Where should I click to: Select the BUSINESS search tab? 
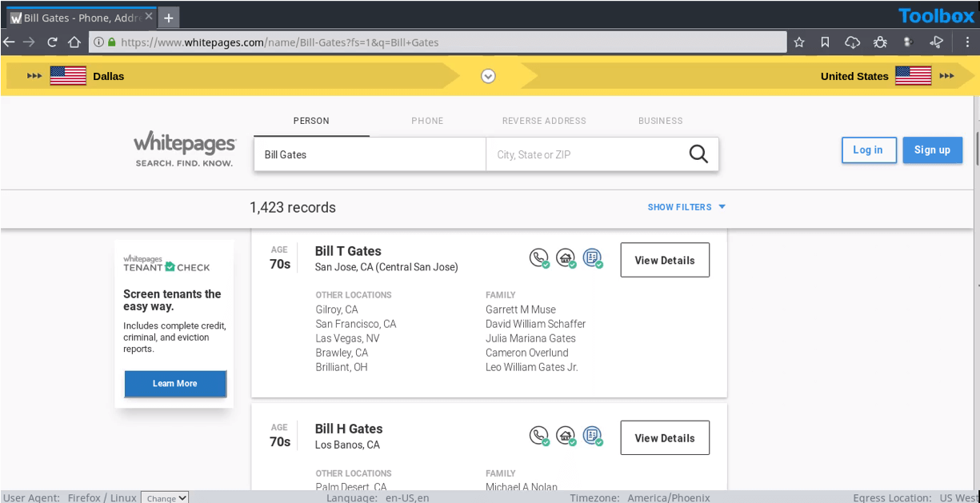(661, 121)
